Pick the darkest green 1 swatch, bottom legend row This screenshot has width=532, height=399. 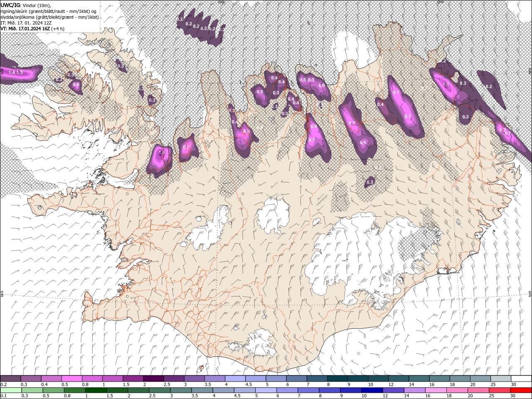tap(96, 390)
